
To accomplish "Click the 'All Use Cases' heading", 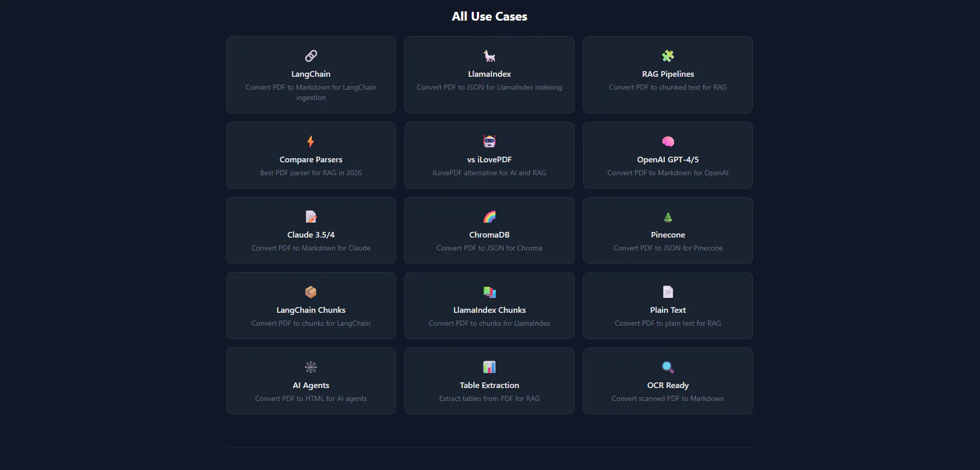I will pyautogui.click(x=489, y=16).
